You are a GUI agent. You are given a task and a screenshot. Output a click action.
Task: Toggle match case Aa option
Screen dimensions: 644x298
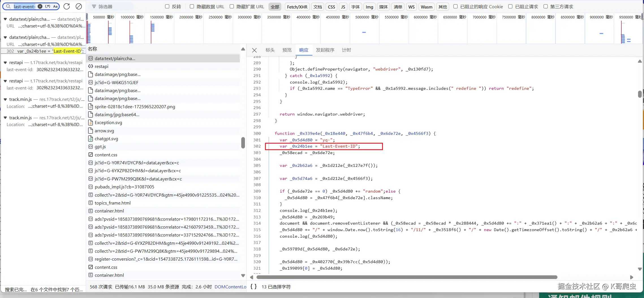coord(55,6)
